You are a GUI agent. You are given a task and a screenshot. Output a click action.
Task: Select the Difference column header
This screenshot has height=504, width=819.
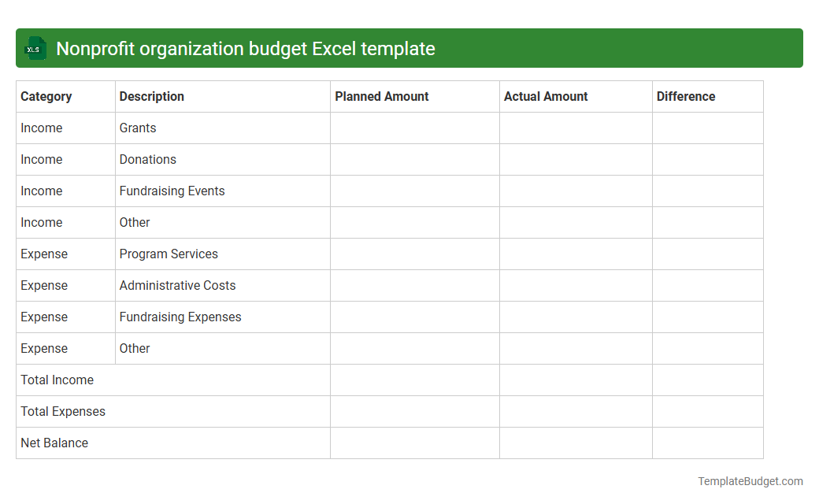(x=686, y=96)
